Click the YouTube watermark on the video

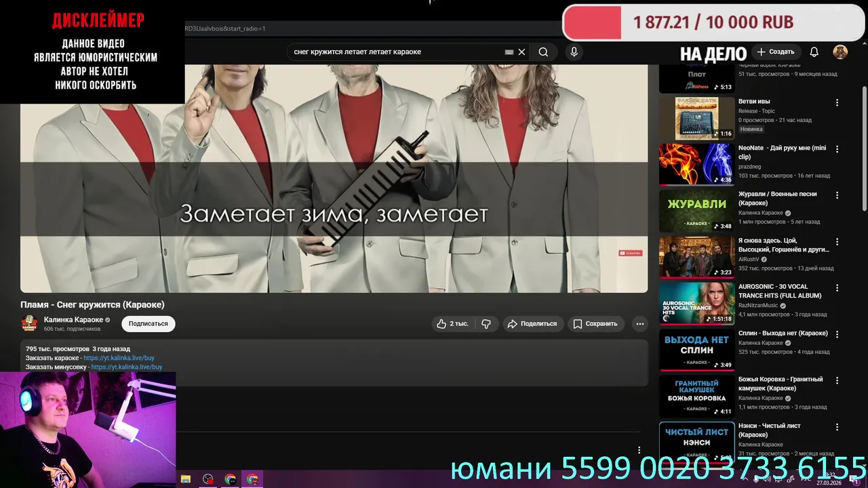pyautogui.click(x=630, y=253)
